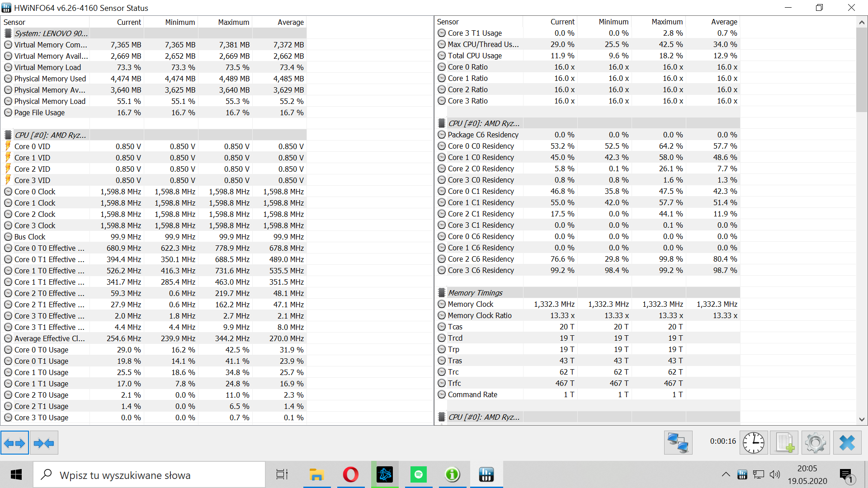This screenshot has width=868, height=488.
Task: Open the notification center icon
Action: (846, 475)
